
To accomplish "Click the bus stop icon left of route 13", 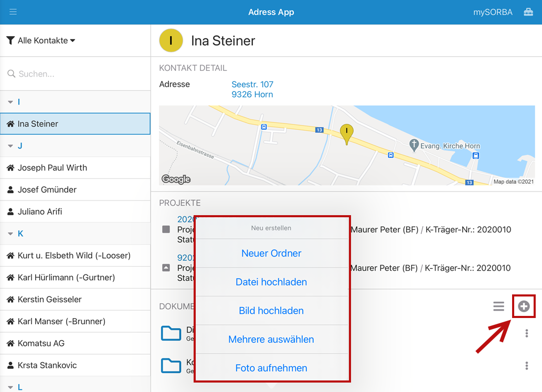I will (x=264, y=127).
